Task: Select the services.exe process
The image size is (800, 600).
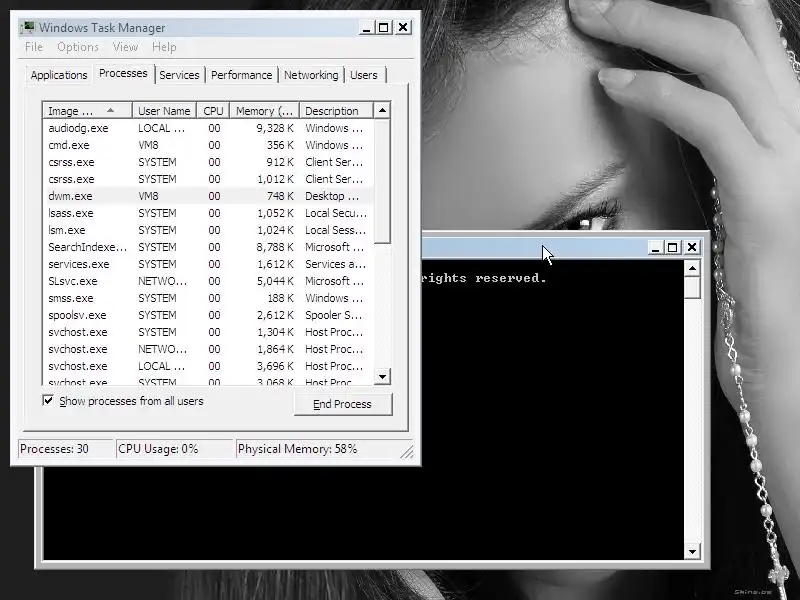Action: 209,264
